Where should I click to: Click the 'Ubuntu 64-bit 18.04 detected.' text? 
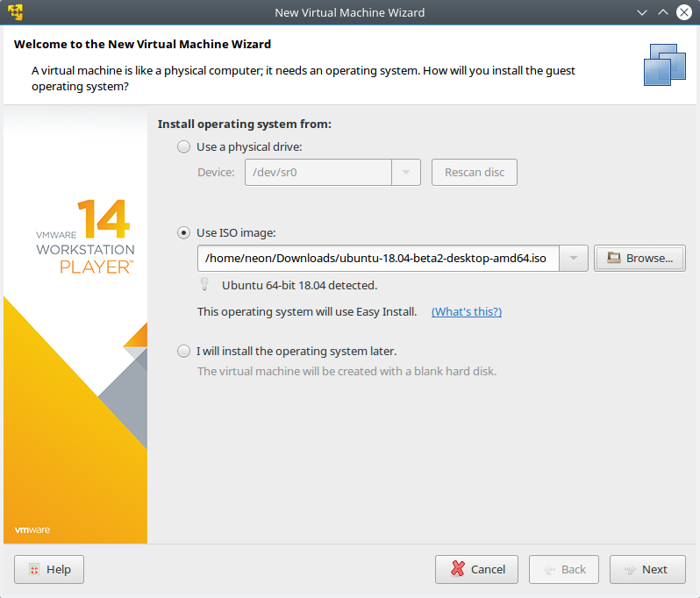click(x=299, y=286)
